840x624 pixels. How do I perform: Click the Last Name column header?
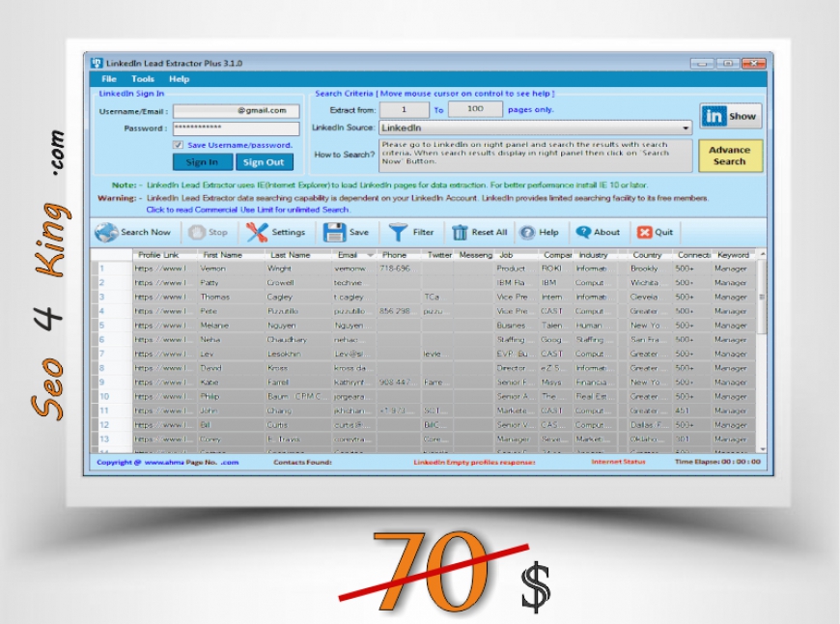291,255
